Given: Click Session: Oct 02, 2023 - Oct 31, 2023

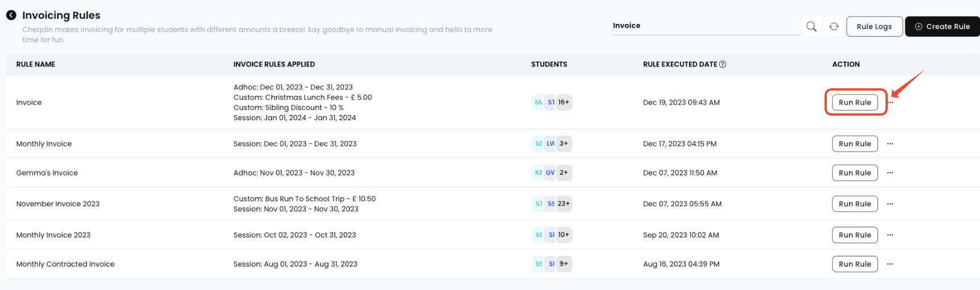Looking at the screenshot, I should tap(294, 235).
